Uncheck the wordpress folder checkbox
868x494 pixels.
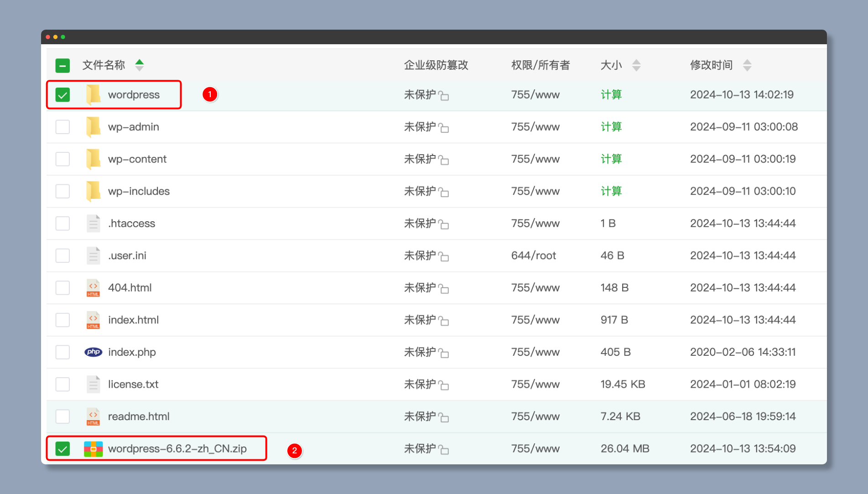pos(62,95)
